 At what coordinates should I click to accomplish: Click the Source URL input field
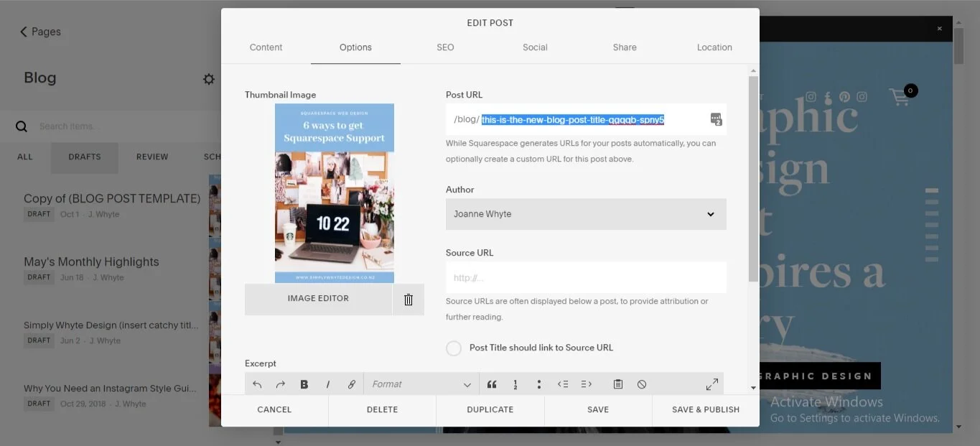pyautogui.click(x=586, y=277)
